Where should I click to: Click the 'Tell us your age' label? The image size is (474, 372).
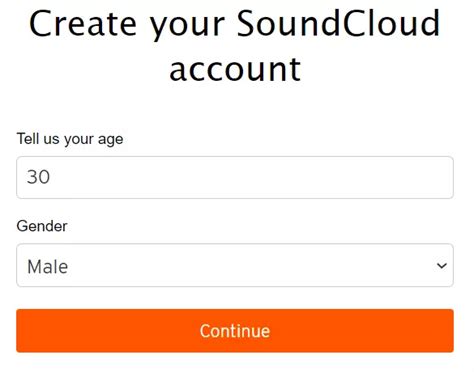click(70, 139)
